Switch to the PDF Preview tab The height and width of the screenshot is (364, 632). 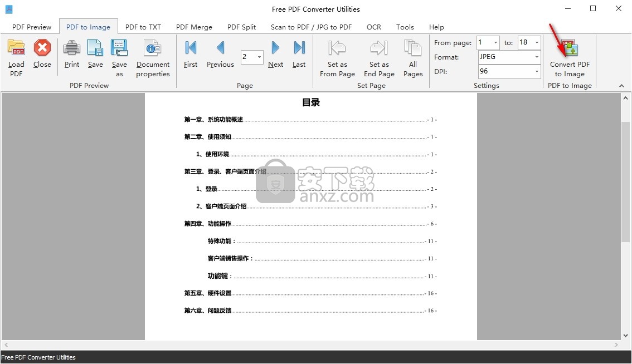[x=32, y=27]
